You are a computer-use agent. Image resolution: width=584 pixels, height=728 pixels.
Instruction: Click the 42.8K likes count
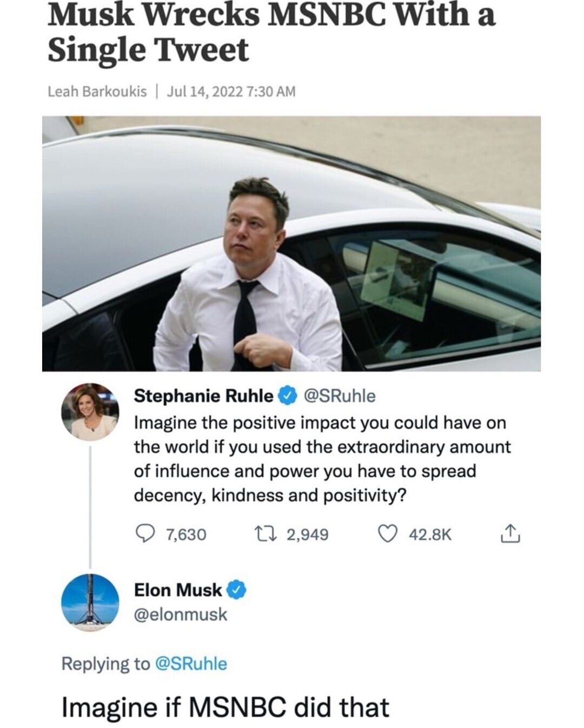click(430, 535)
